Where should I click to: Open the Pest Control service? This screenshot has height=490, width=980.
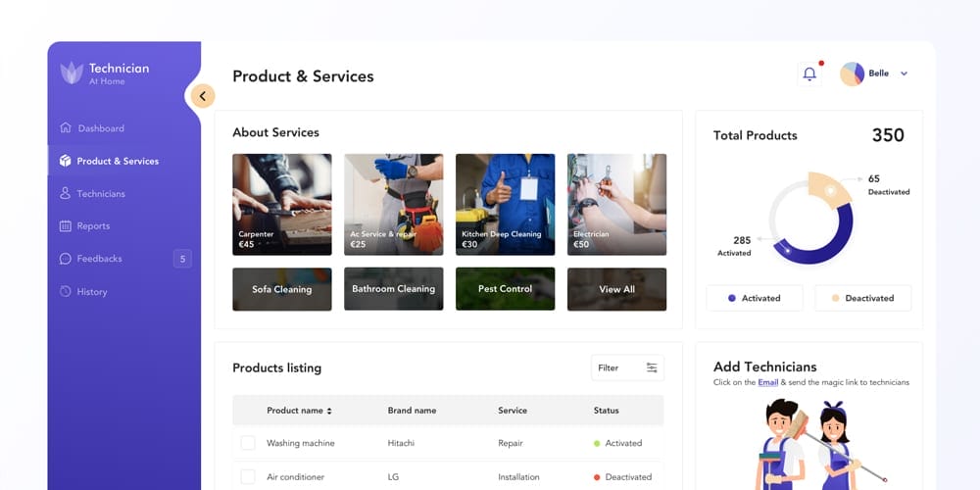505,289
